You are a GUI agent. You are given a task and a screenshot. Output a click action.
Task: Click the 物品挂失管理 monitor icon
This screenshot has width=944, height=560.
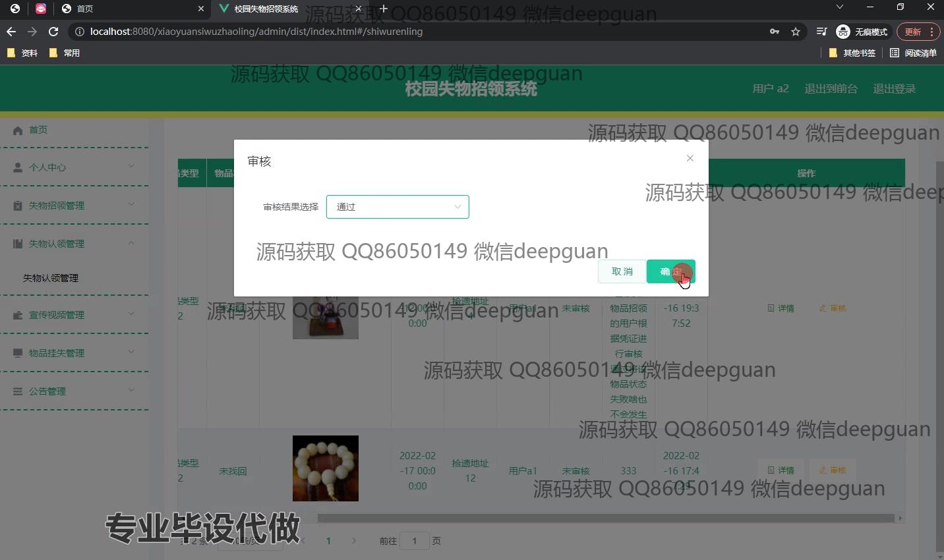click(x=16, y=352)
